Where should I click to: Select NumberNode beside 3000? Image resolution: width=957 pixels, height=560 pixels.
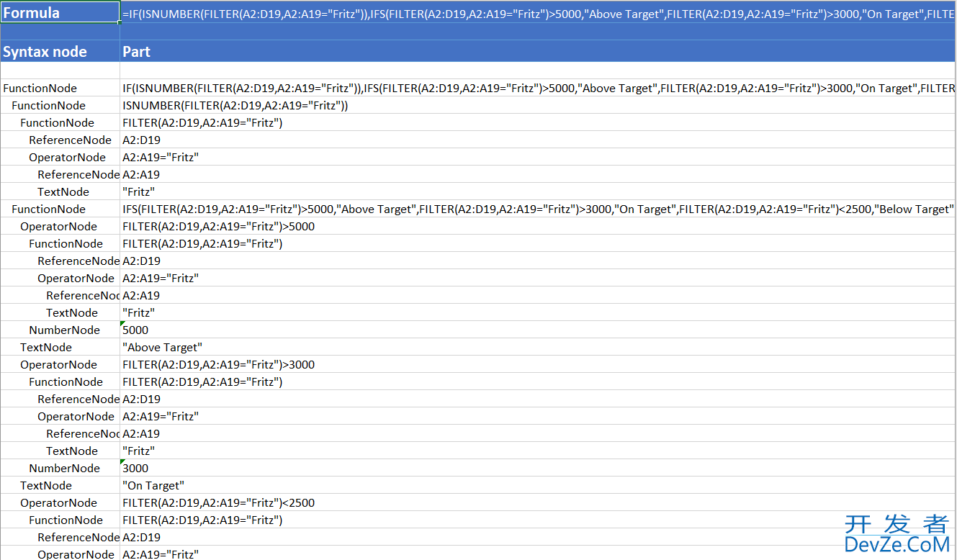click(x=60, y=468)
